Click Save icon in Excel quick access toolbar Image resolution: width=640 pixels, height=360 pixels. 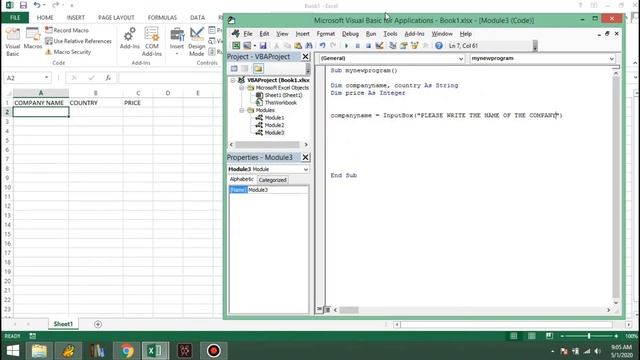[23, 5]
